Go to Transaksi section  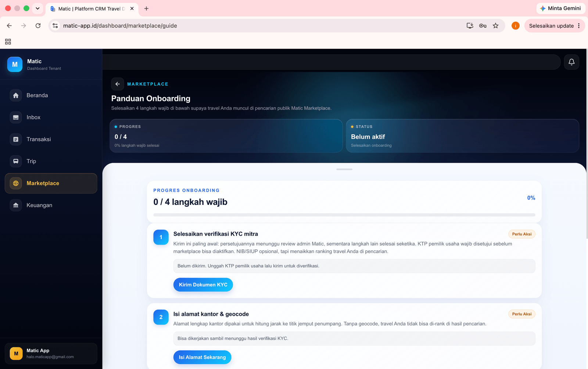pyautogui.click(x=51, y=140)
